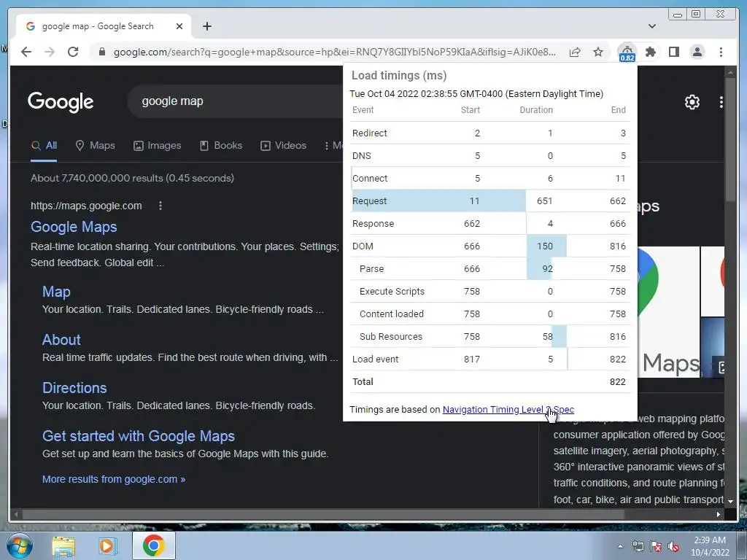Click More results from google.com

pos(114,479)
